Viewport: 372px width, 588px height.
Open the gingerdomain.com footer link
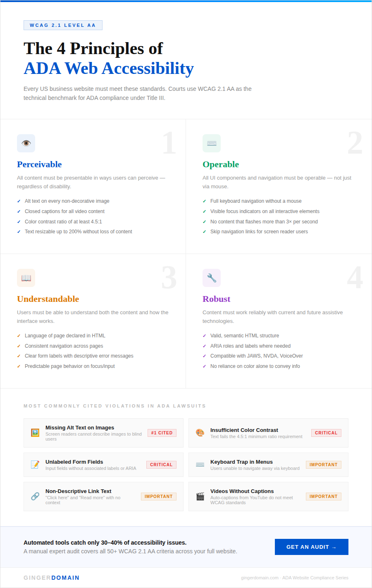tap(260, 578)
